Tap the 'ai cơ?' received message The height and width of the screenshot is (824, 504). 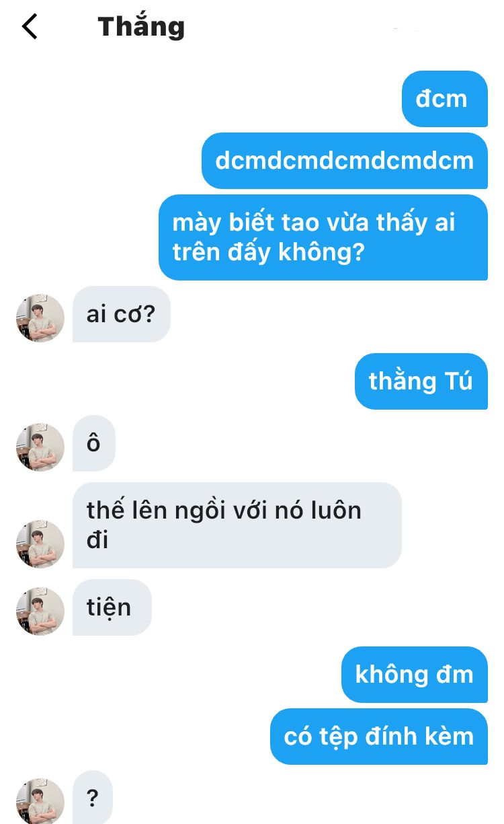[x=122, y=314]
